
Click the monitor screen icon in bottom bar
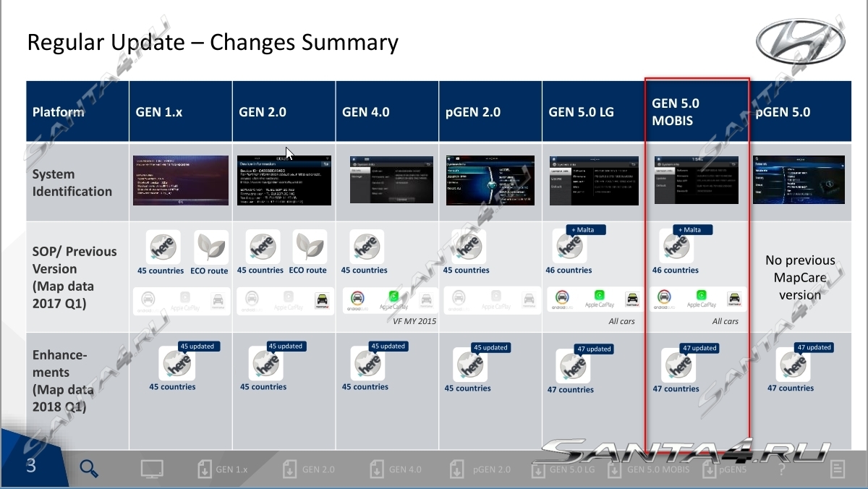152,469
